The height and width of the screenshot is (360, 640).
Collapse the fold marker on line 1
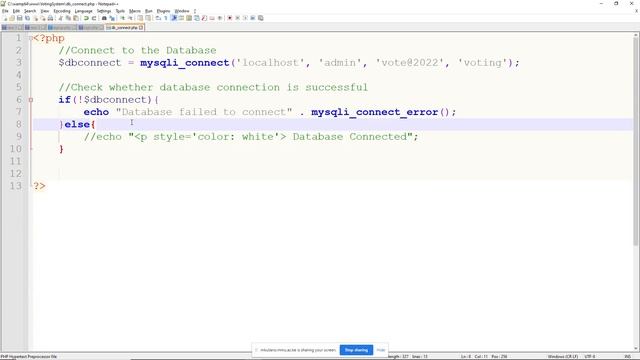click(31, 38)
